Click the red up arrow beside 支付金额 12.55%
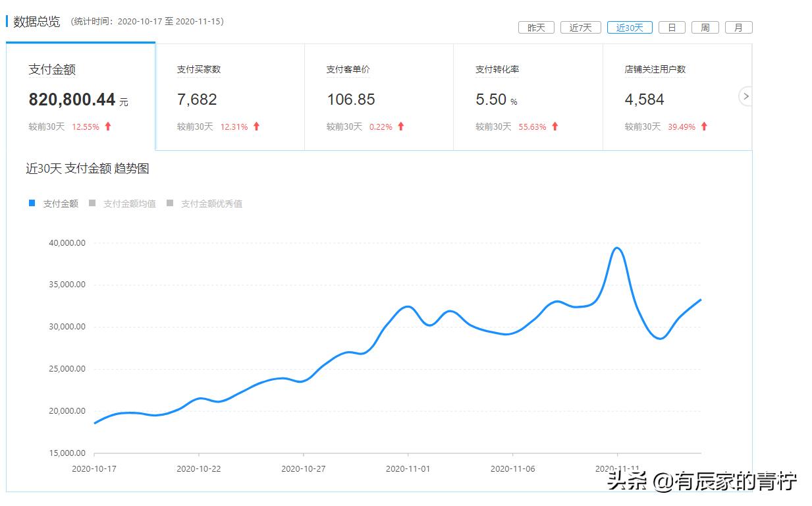 pyautogui.click(x=107, y=126)
